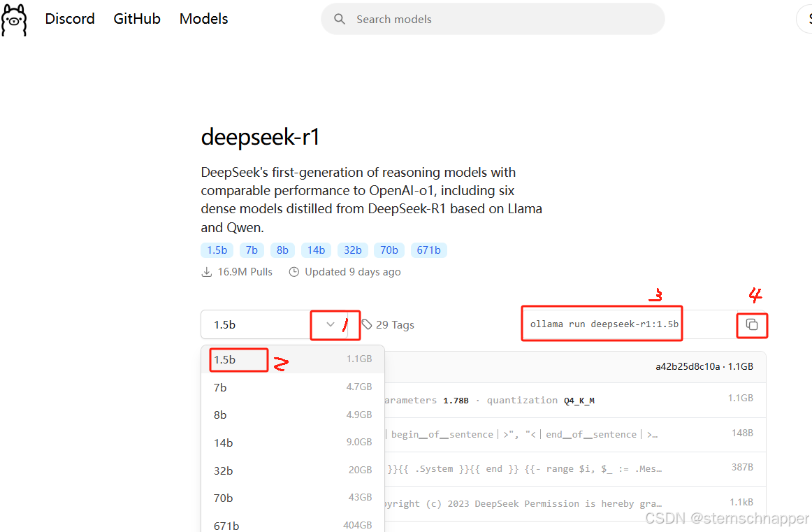The image size is (812, 532).
Task: Click the 16.9M Pulls text
Action: 245,272
